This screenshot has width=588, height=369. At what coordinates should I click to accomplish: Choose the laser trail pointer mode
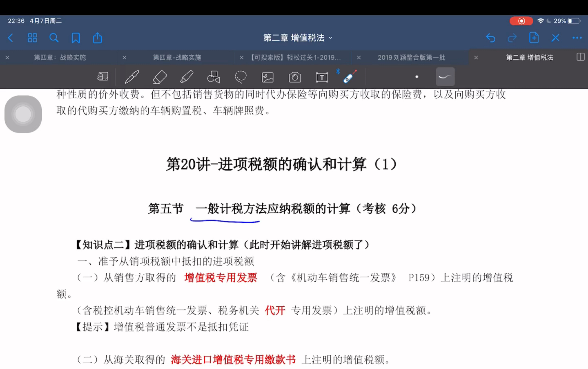(x=445, y=77)
